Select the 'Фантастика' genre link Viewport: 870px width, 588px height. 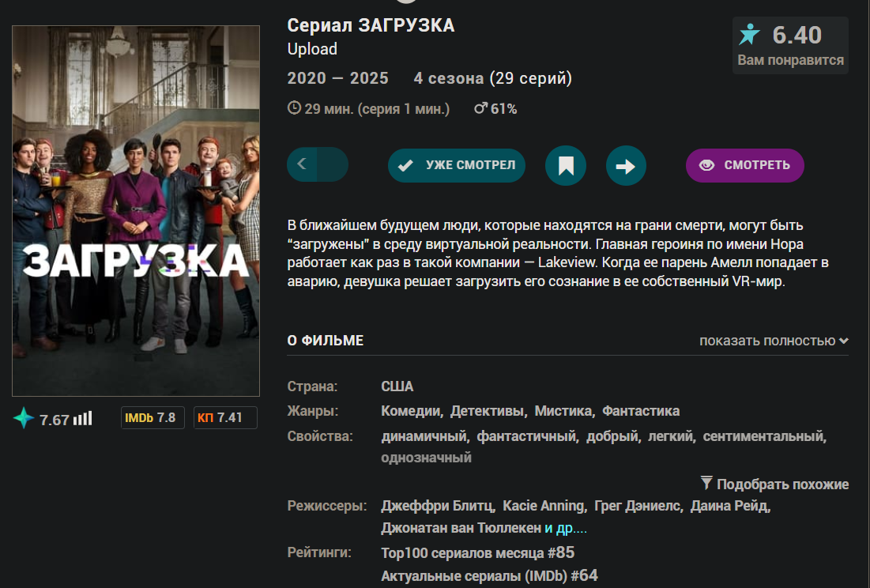(x=641, y=411)
